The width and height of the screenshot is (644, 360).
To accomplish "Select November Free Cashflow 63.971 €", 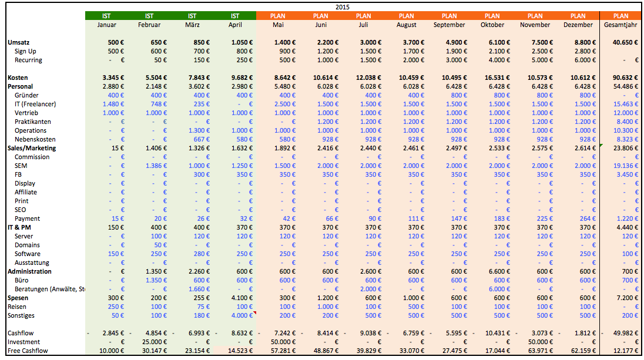I will point(540,351).
